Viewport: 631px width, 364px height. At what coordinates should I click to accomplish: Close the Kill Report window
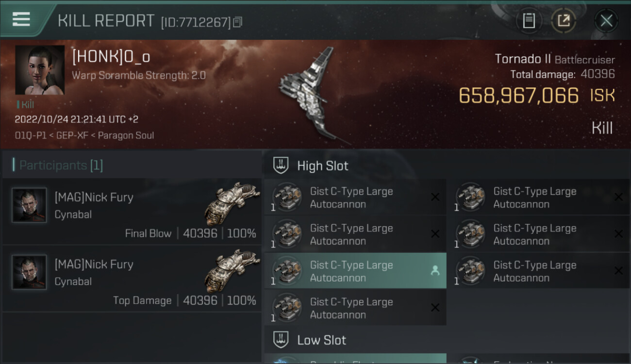click(x=606, y=20)
